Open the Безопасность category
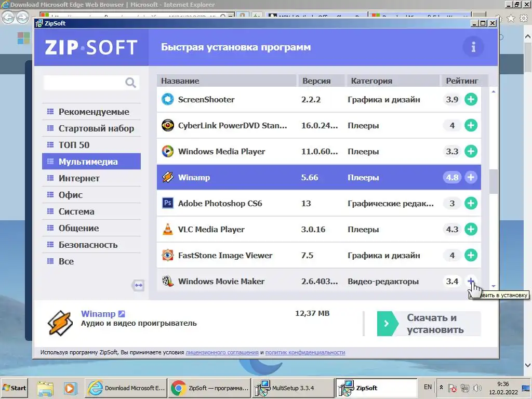This screenshot has width=532, height=399. point(91,245)
